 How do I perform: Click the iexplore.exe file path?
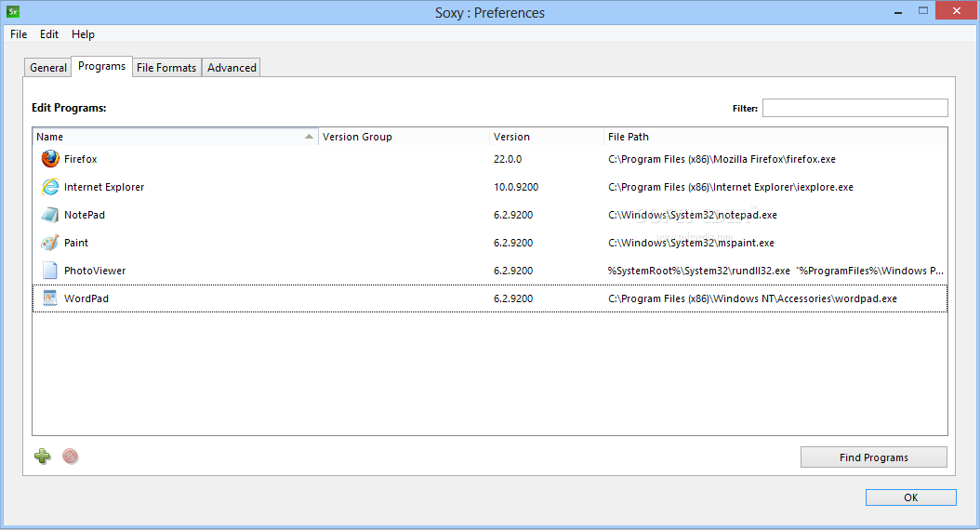tap(731, 187)
